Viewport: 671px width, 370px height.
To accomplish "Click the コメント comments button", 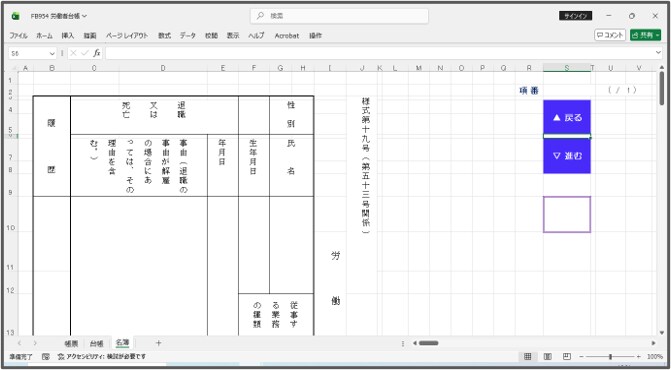I will click(x=610, y=35).
